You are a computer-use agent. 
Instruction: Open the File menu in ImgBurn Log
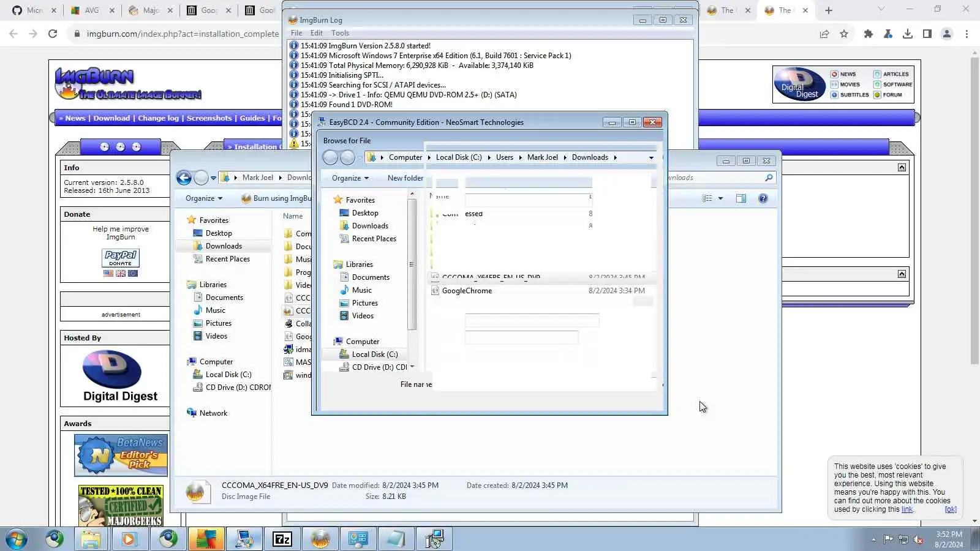(x=296, y=33)
